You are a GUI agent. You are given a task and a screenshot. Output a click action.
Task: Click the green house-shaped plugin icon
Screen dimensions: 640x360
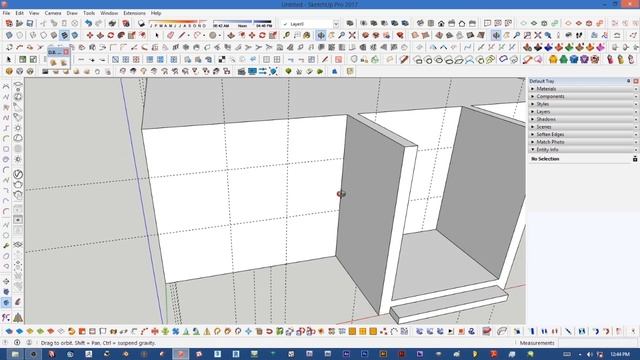[x=564, y=60]
